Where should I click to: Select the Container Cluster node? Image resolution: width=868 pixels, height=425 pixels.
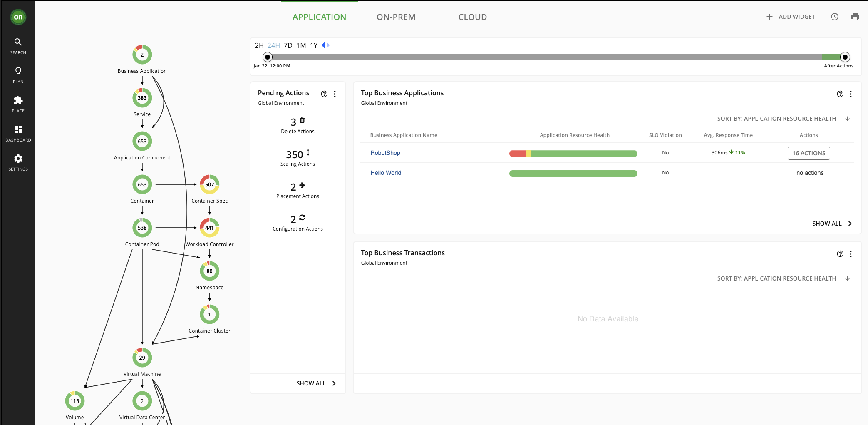pyautogui.click(x=210, y=314)
